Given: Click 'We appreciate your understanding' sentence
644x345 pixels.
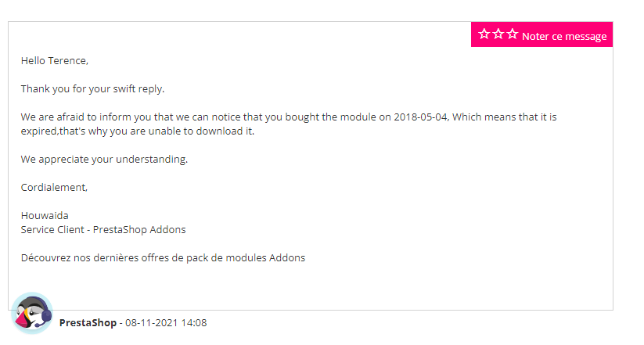Looking at the screenshot, I should pyautogui.click(x=104, y=159).
